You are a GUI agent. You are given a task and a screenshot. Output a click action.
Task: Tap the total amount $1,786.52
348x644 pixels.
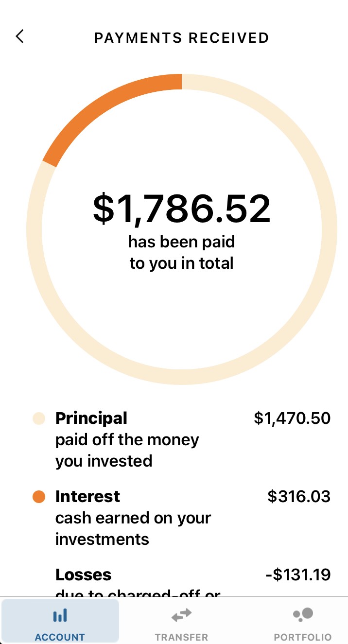coord(181,208)
